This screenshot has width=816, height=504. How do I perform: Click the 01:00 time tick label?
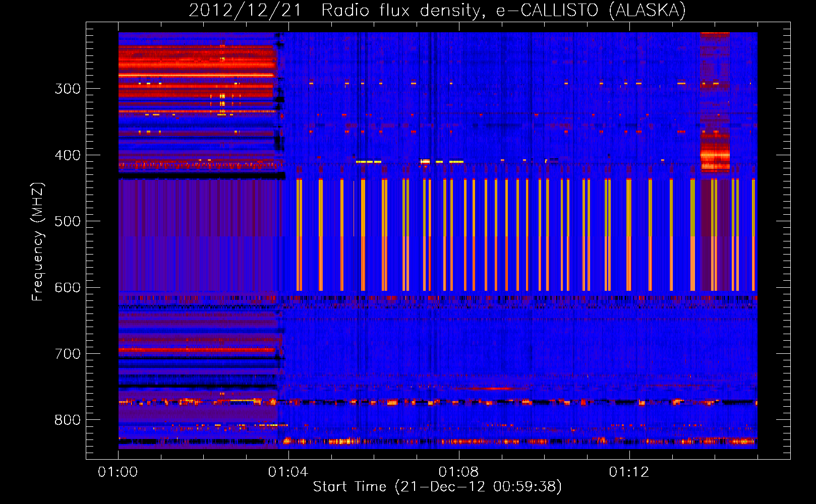tap(118, 472)
